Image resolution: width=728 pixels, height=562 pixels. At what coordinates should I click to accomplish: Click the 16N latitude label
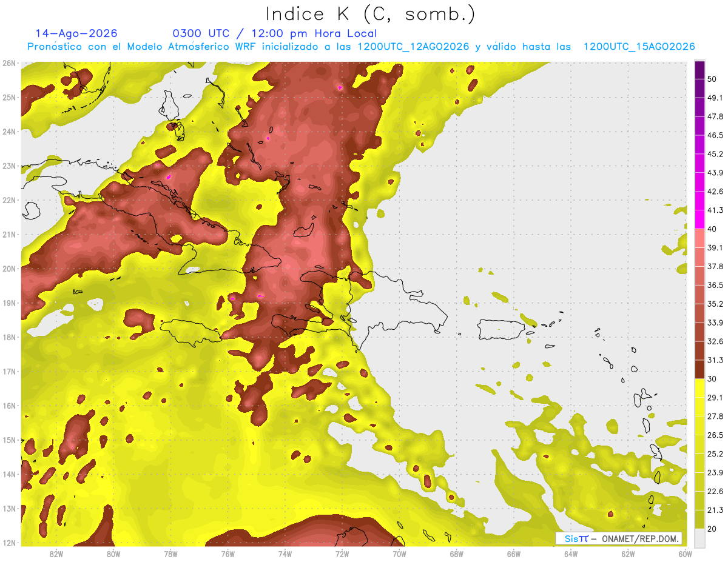click(8, 406)
